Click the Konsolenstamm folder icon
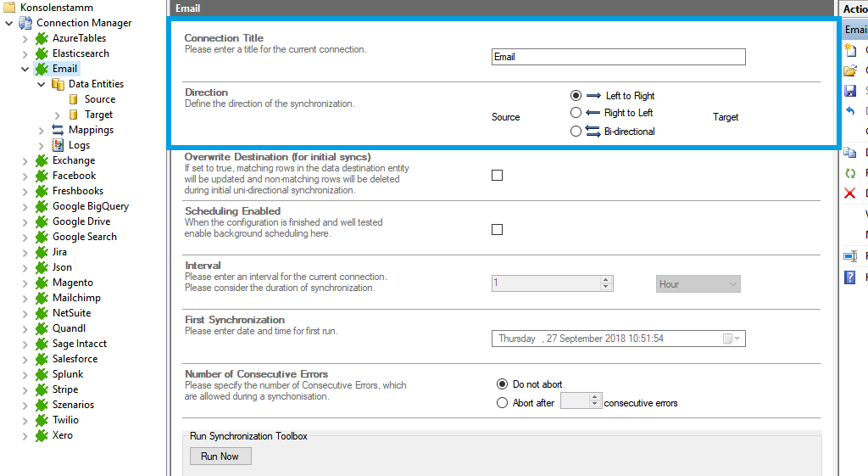This screenshot has height=476, width=868. click(x=9, y=8)
